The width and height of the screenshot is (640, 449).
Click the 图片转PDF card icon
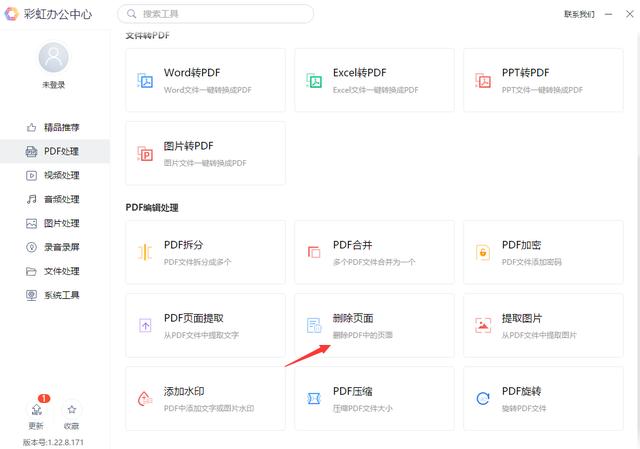(145, 154)
